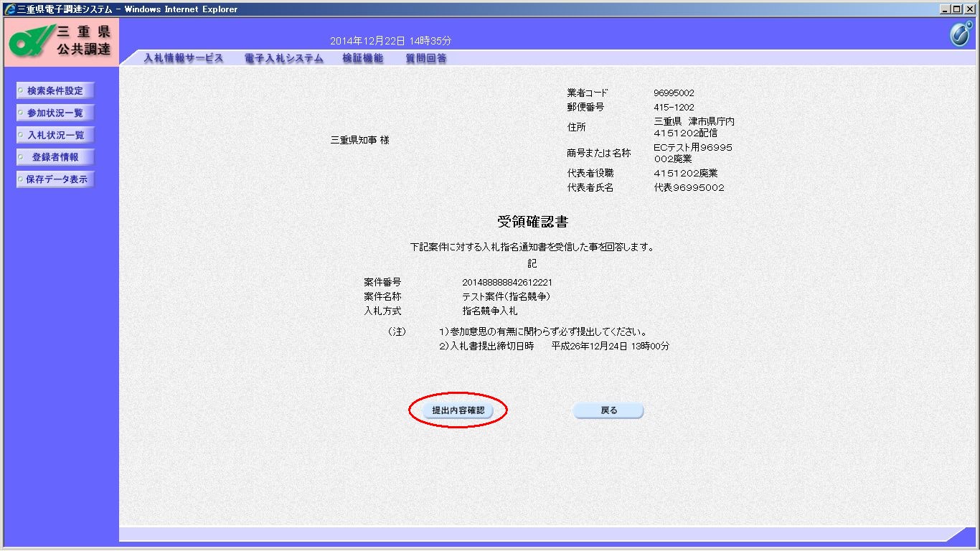Click the 三重県 公共調達 logo

(61, 42)
